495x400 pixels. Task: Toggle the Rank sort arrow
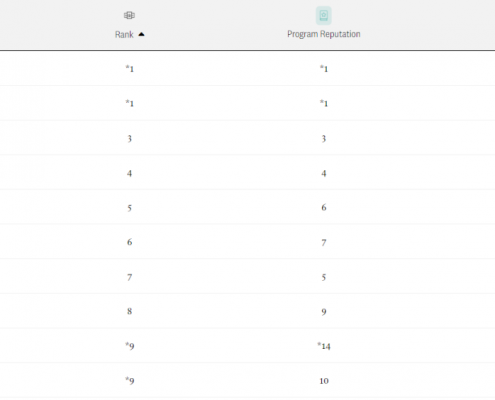(141, 34)
